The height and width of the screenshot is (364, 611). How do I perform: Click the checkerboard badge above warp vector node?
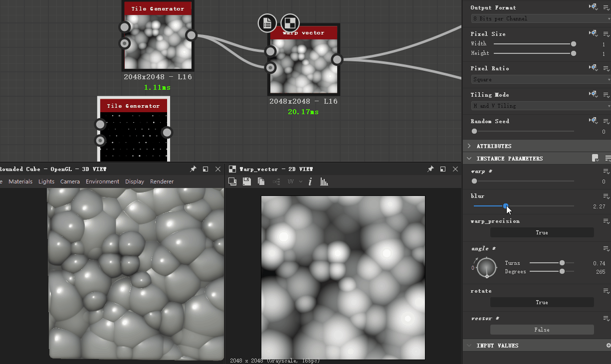pyautogui.click(x=290, y=22)
